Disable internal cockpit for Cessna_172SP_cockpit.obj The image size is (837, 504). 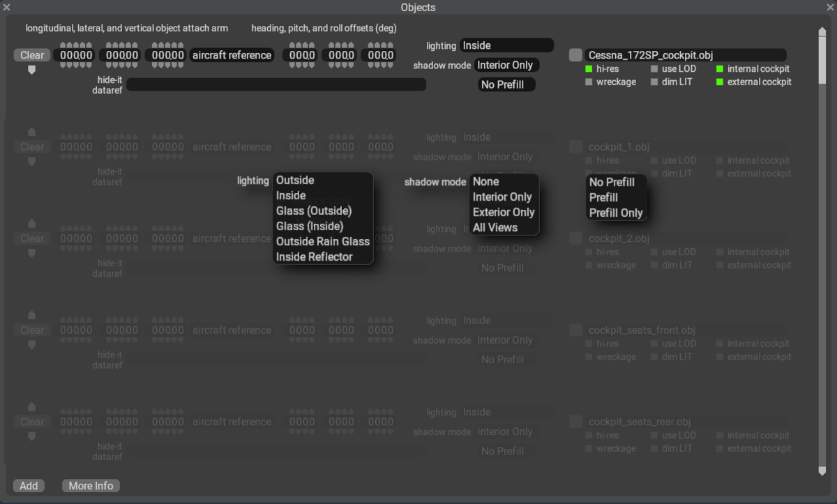pyautogui.click(x=720, y=69)
